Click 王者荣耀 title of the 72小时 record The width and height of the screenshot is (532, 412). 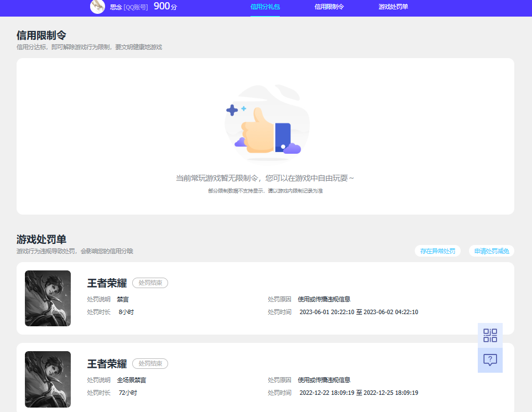pos(107,364)
